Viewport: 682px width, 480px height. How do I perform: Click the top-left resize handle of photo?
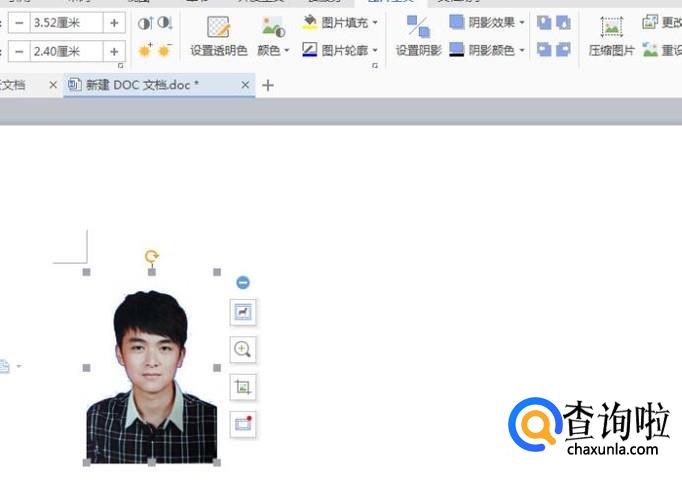87,272
